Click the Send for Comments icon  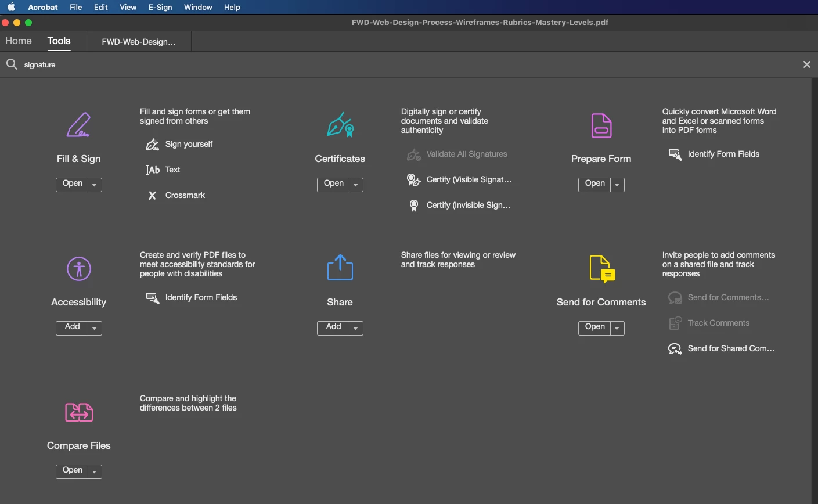coord(602,269)
